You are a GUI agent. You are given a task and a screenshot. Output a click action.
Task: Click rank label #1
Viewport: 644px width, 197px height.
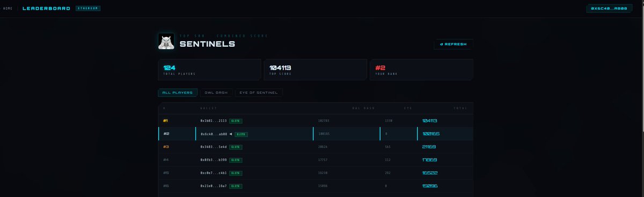(x=166, y=121)
